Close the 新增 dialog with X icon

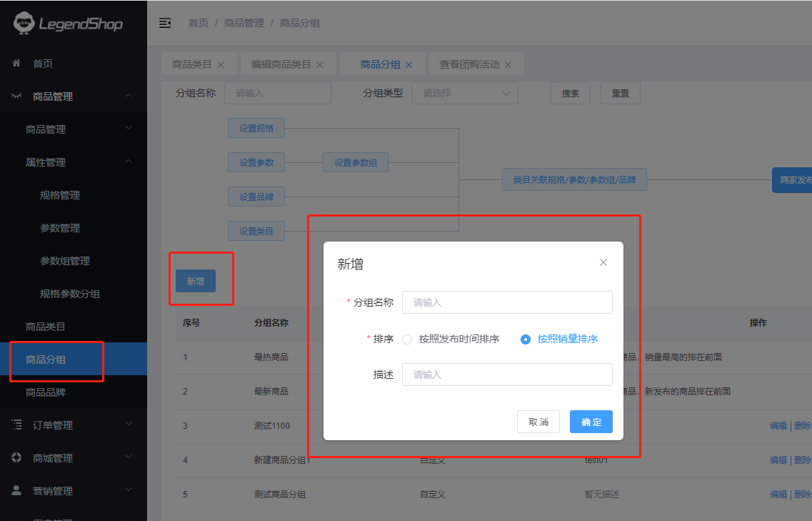[x=603, y=262]
